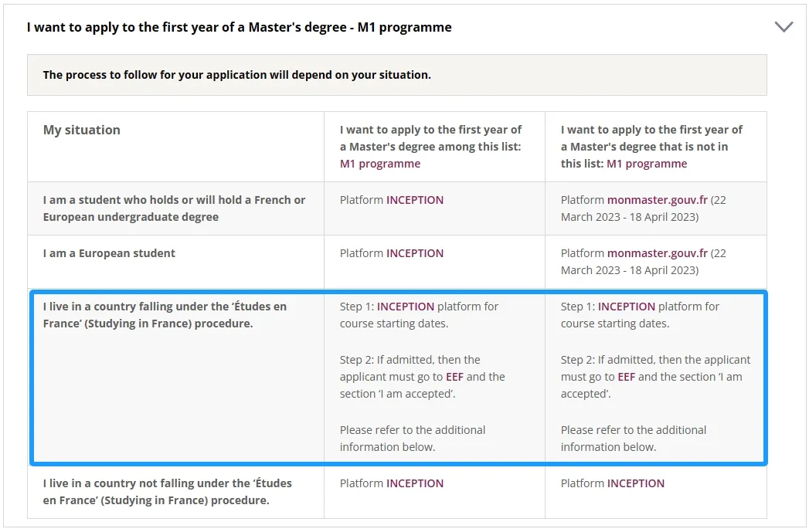
Task: Follow the EEF link in the right column
Action: pos(626,377)
